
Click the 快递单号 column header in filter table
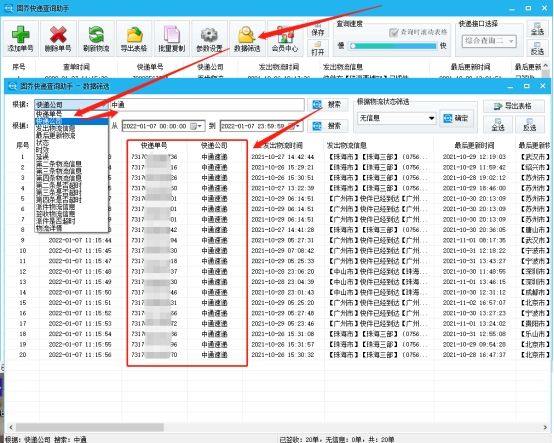click(154, 145)
